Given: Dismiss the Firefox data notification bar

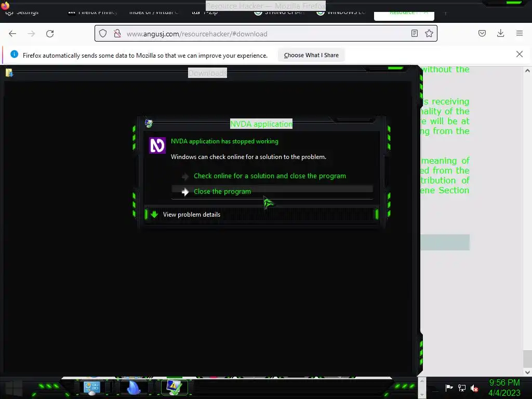Looking at the screenshot, I should click(x=520, y=54).
